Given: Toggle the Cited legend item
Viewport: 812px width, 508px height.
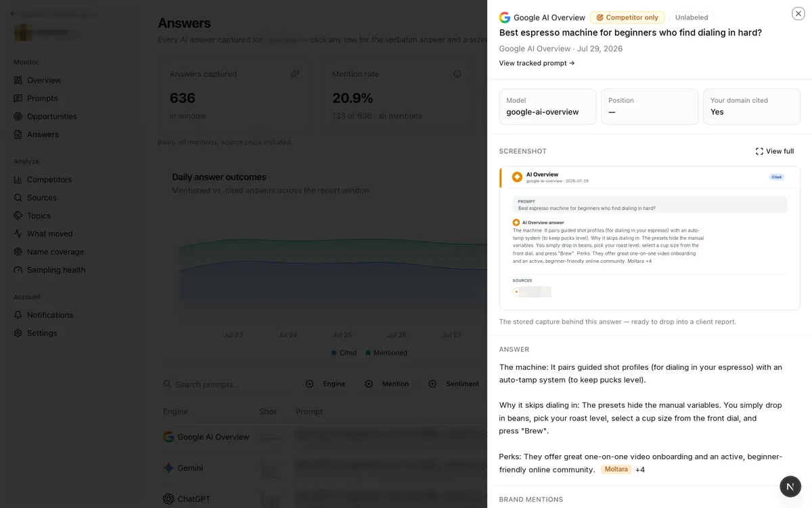Looking at the screenshot, I should pos(344,353).
